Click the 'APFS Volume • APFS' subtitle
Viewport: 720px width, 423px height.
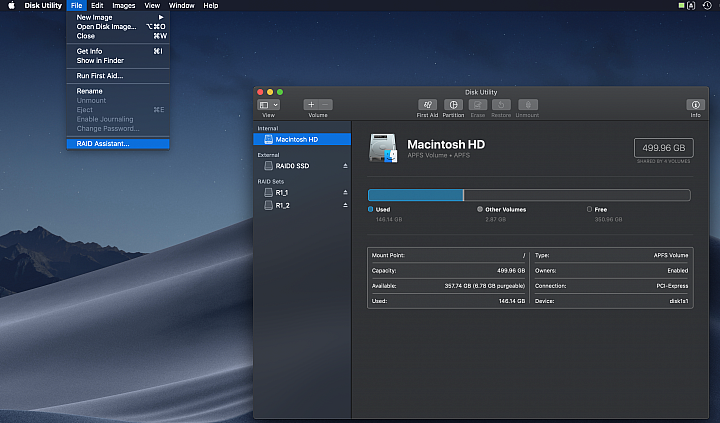(439, 156)
